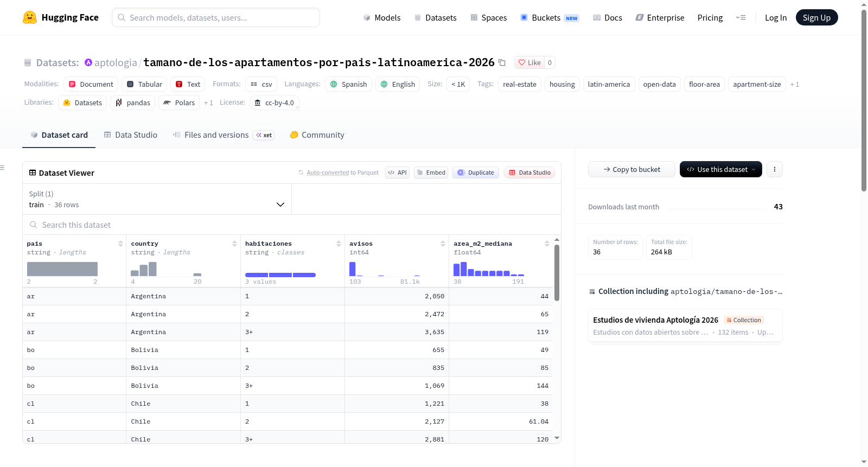Open the left sidebar toggle icon
The height and width of the screenshot is (467, 868).
click(3, 168)
